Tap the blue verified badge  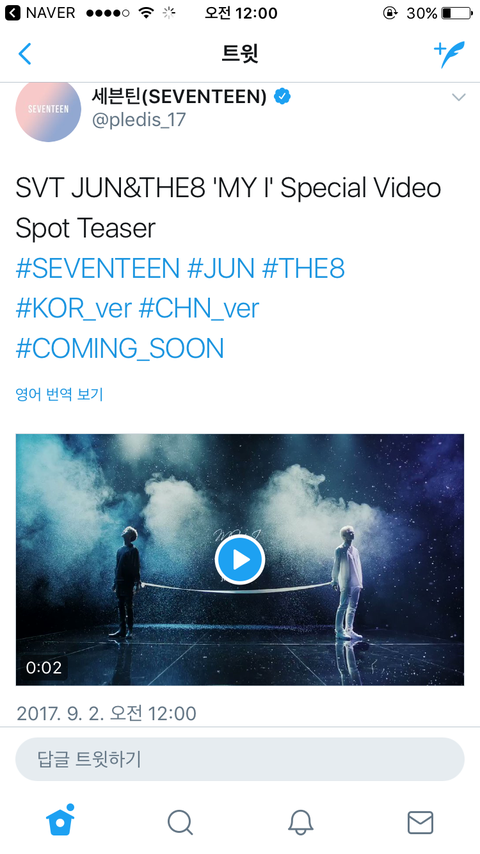click(x=282, y=96)
